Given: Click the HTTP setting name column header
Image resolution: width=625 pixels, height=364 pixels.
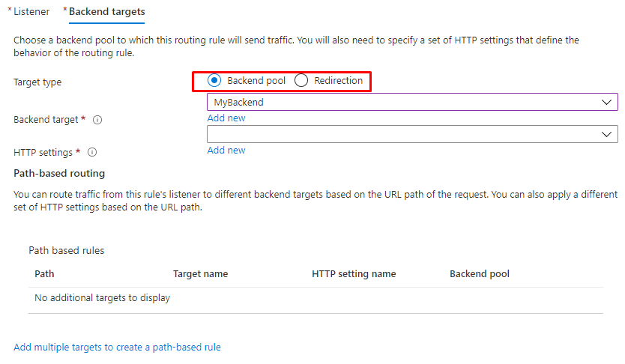Looking at the screenshot, I should [354, 274].
